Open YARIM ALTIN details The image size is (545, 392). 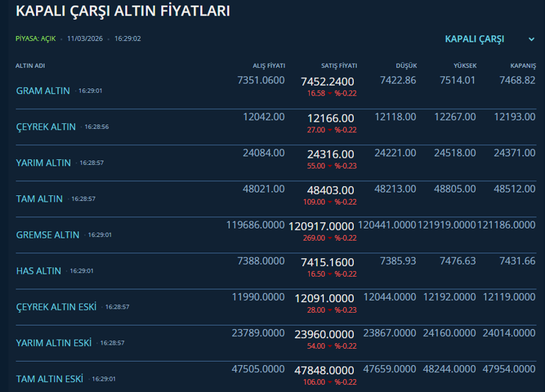click(x=44, y=163)
